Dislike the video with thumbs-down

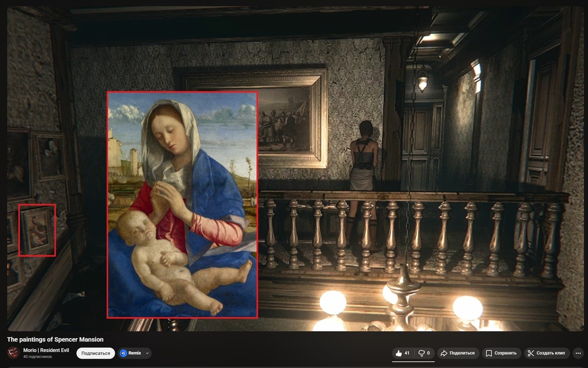pyautogui.click(x=424, y=353)
